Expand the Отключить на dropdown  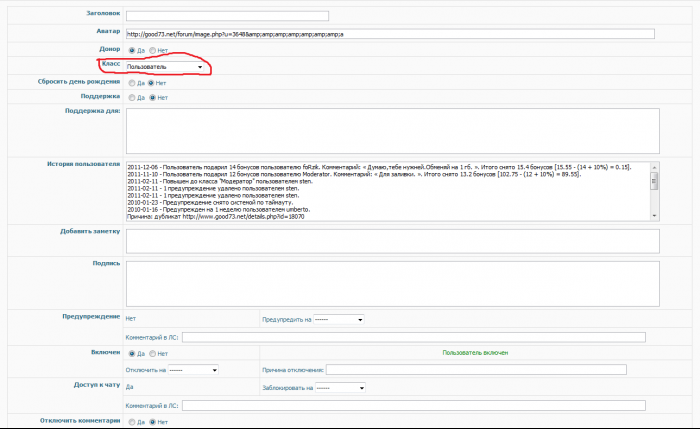click(x=193, y=369)
